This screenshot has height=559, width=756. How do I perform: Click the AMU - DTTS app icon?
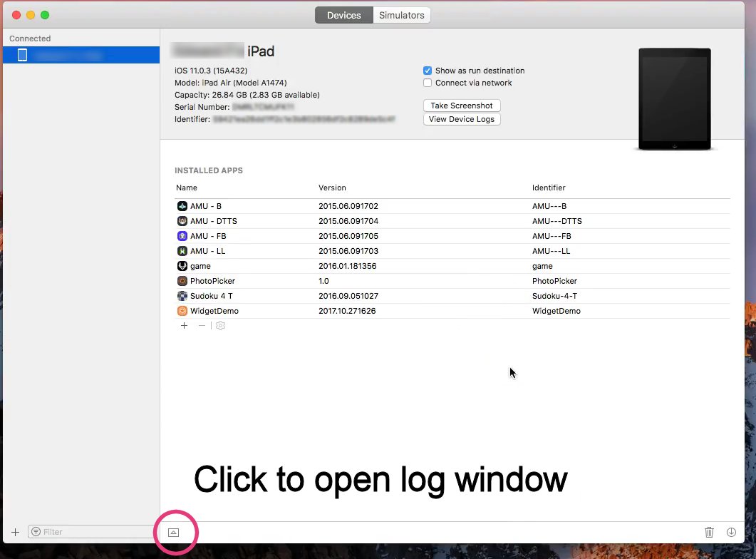(182, 221)
